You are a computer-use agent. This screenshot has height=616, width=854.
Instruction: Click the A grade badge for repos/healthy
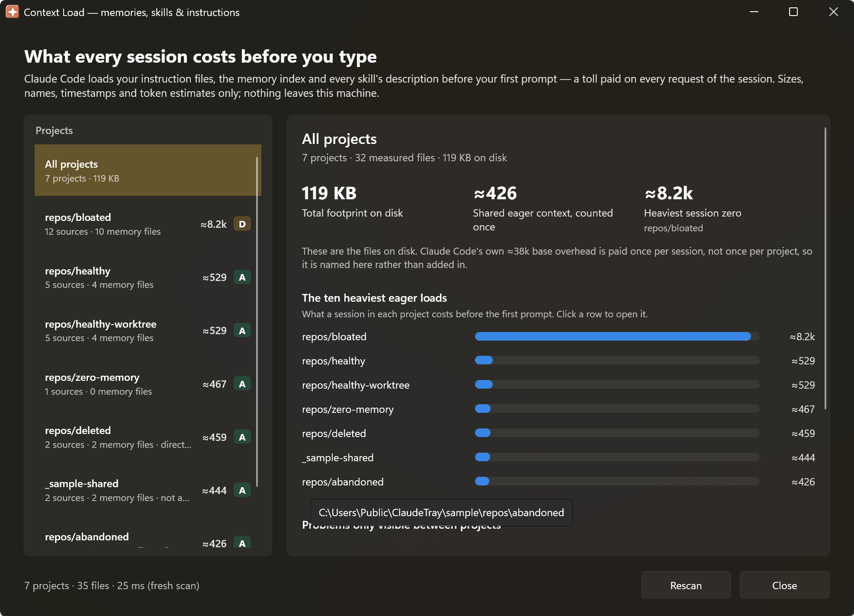(242, 277)
